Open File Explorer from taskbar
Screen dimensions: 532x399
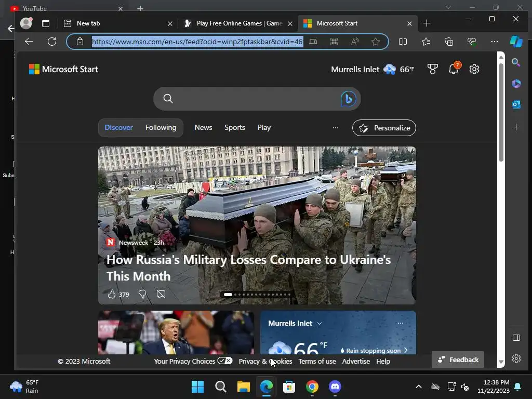[x=244, y=387]
